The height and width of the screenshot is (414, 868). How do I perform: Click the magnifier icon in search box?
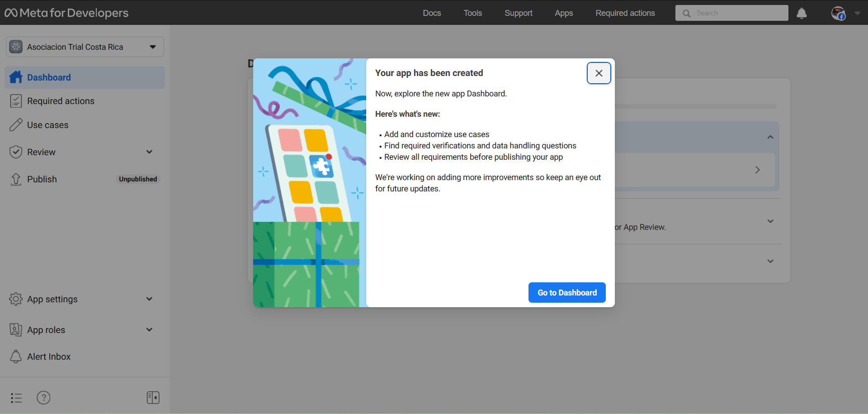[686, 13]
